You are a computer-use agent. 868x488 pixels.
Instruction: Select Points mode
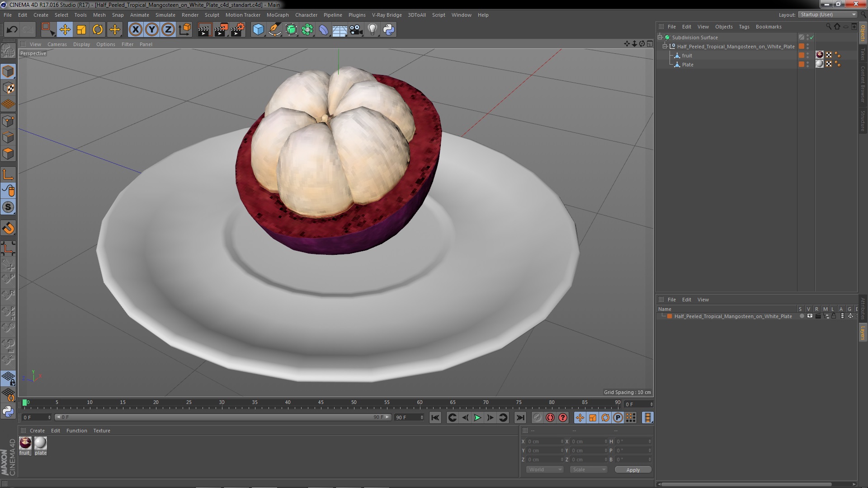[8, 121]
